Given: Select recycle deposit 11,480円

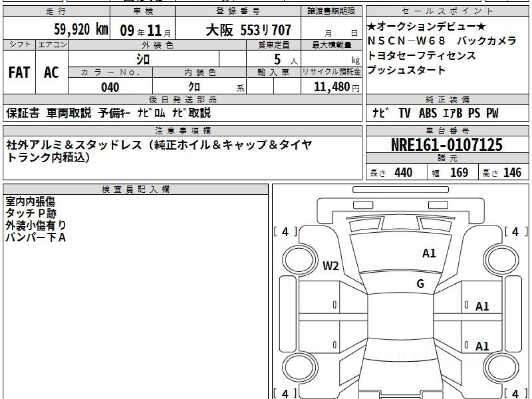Looking at the screenshot, I should click(337, 87).
